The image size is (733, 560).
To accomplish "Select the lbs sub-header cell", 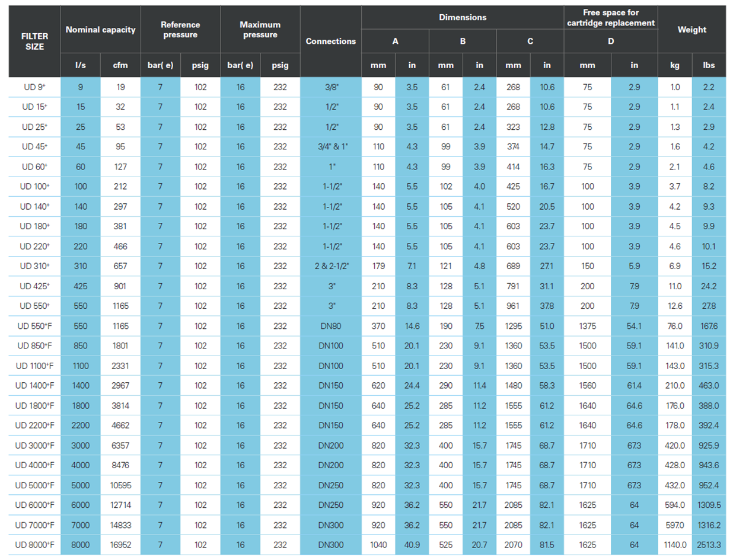I will 709,66.
